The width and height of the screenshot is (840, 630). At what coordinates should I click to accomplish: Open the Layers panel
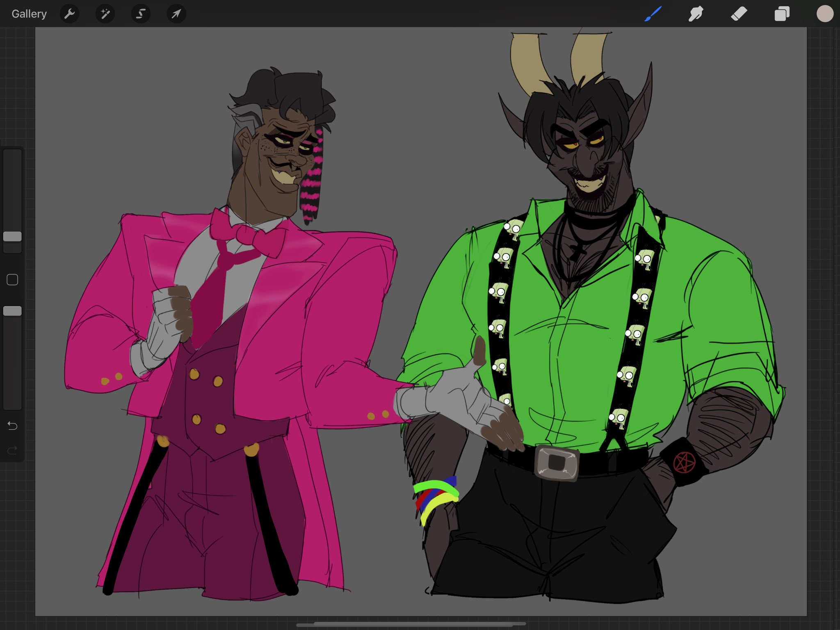tap(781, 14)
